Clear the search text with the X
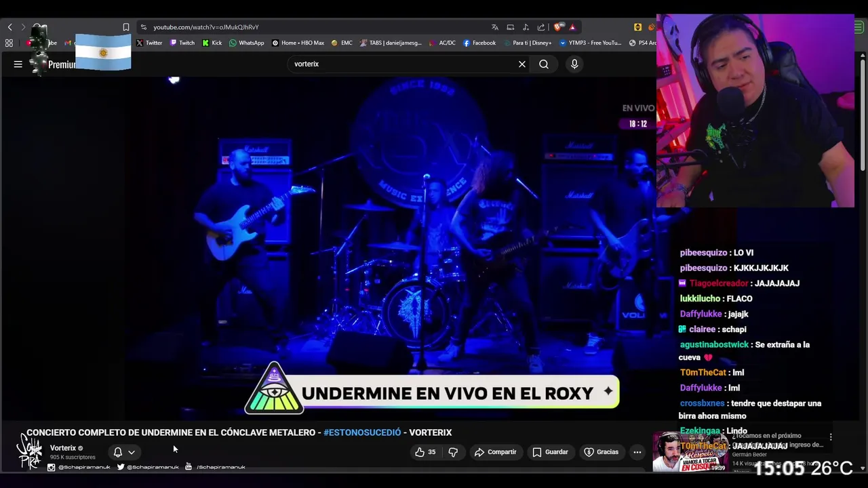This screenshot has height=488, width=868. coord(522,64)
